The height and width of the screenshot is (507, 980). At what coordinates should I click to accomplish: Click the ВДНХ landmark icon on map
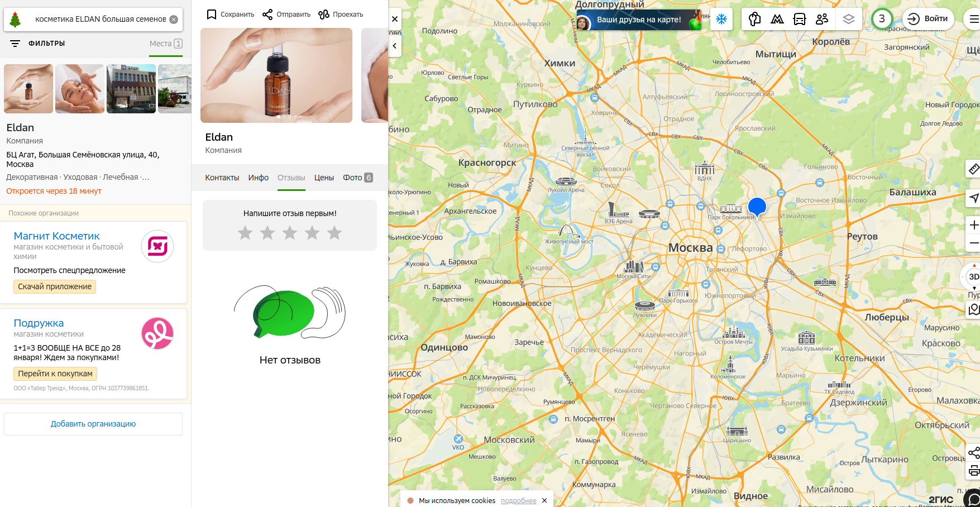pos(704,168)
